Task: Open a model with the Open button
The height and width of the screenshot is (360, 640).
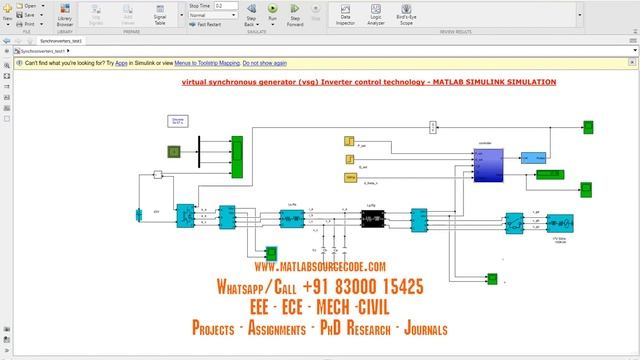Action: [x=27, y=6]
